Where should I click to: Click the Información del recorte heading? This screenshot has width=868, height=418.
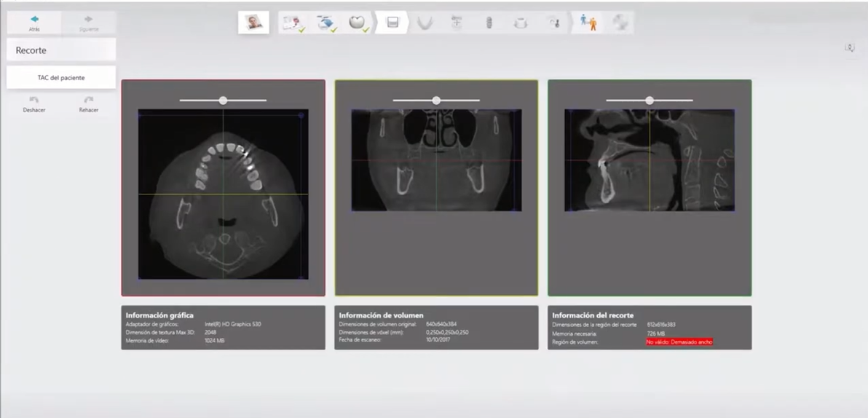[x=593, y=315]
